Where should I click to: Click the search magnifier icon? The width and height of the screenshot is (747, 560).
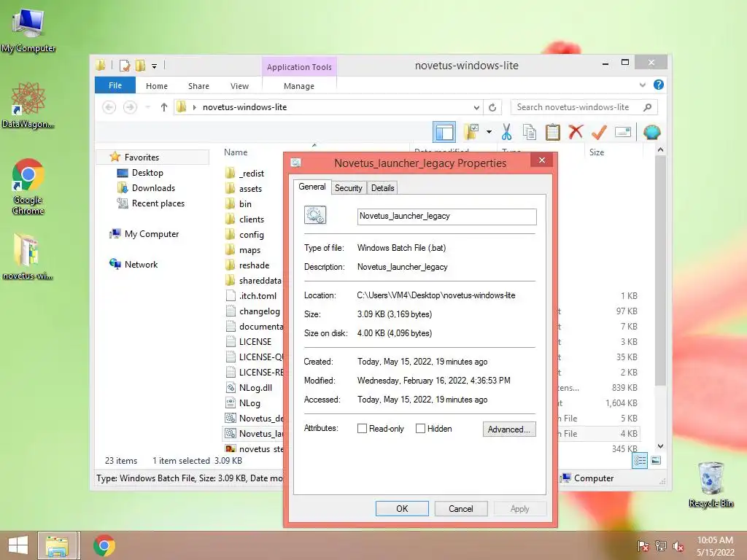pos(647,107)
